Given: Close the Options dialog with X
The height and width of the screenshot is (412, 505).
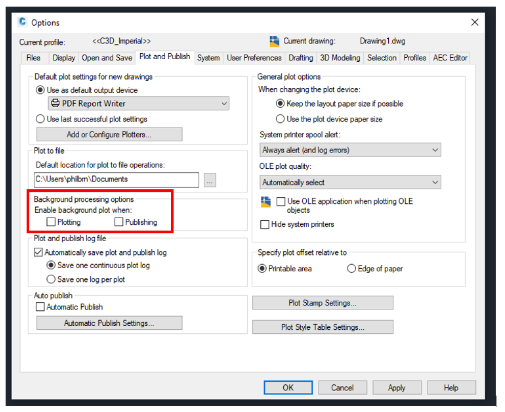Looking at the screenshot, I should click(475, 22).
